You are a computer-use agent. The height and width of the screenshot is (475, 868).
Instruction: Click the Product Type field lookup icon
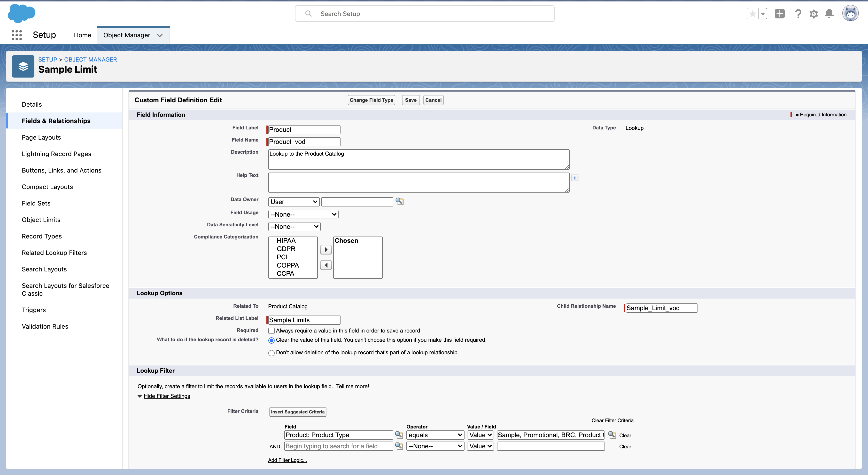[x=399, y=435]
